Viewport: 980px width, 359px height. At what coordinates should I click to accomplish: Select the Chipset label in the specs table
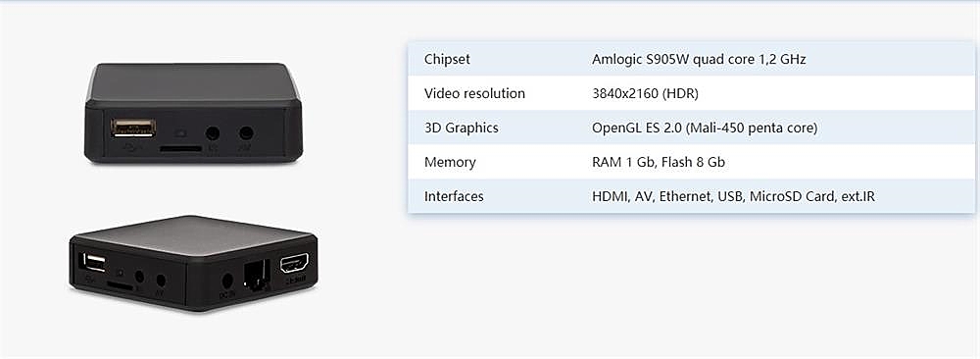[447, 60]
